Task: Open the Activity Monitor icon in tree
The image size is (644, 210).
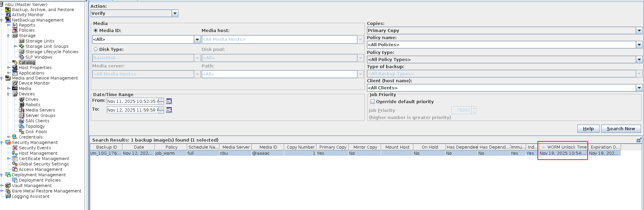Action: (8, 15)
